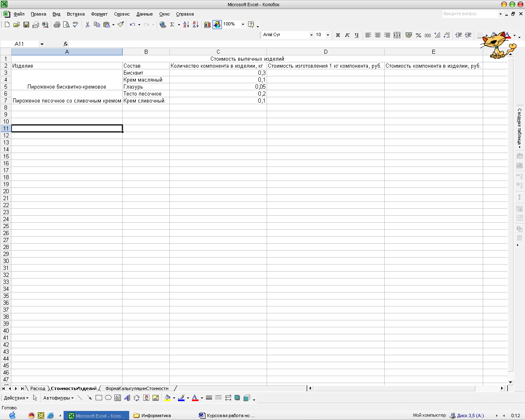Open Диск 3,5 (A:) from taskbar

(x=467, y=415)
